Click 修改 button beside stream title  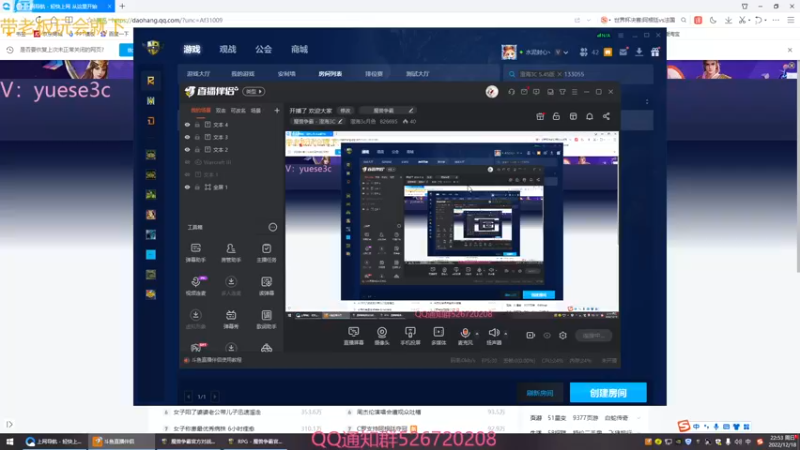(345, 110)
